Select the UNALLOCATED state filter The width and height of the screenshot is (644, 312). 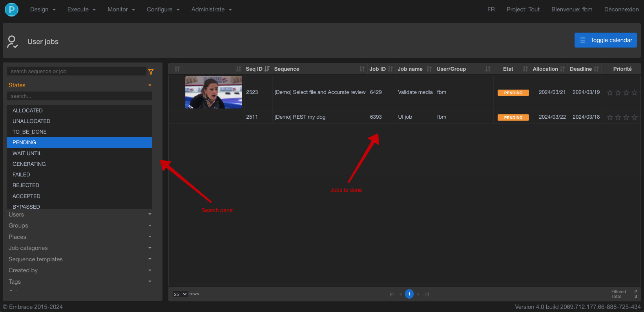click(x=79, y=121)
